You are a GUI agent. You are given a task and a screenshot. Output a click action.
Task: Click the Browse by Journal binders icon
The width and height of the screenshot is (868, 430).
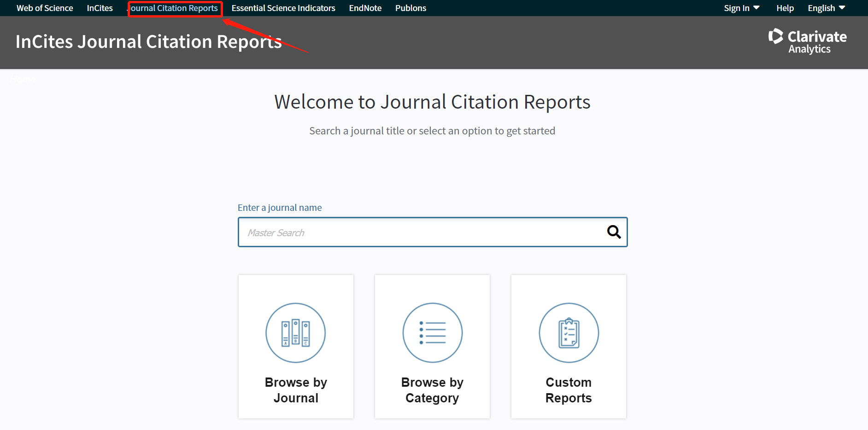[x=296, y=333]
